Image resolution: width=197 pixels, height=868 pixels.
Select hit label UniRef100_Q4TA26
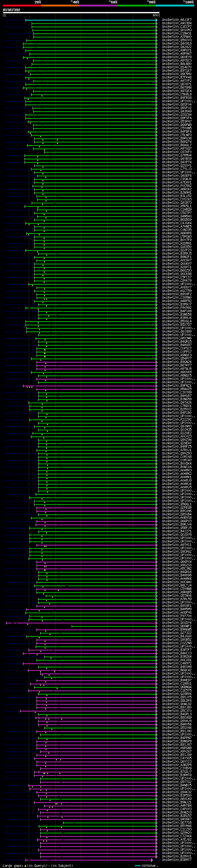(177, 403)
